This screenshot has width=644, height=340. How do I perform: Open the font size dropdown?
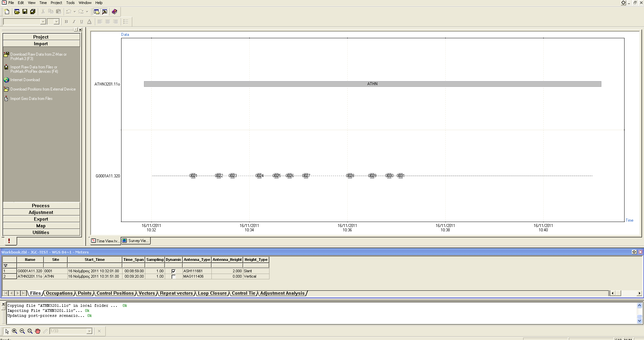[56, 22]
